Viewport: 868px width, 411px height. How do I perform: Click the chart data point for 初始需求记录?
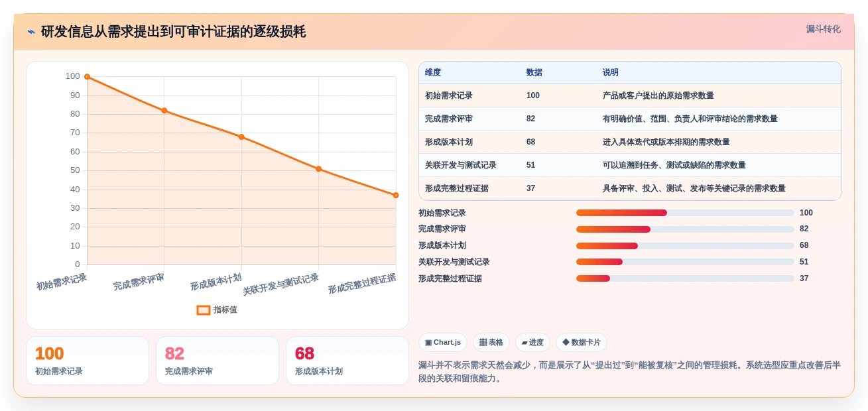click(x=87, y=77)
